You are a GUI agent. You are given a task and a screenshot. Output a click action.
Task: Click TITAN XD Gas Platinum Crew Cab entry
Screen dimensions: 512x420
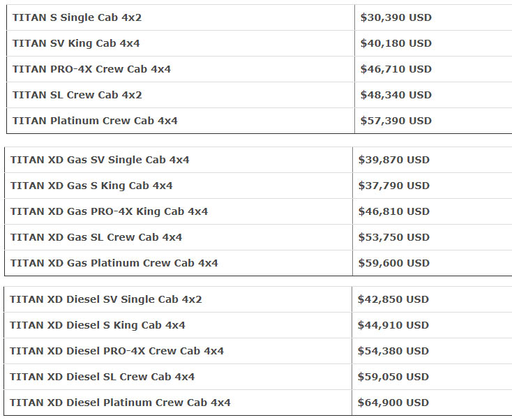pyautogui.click(x=114, y=263)
